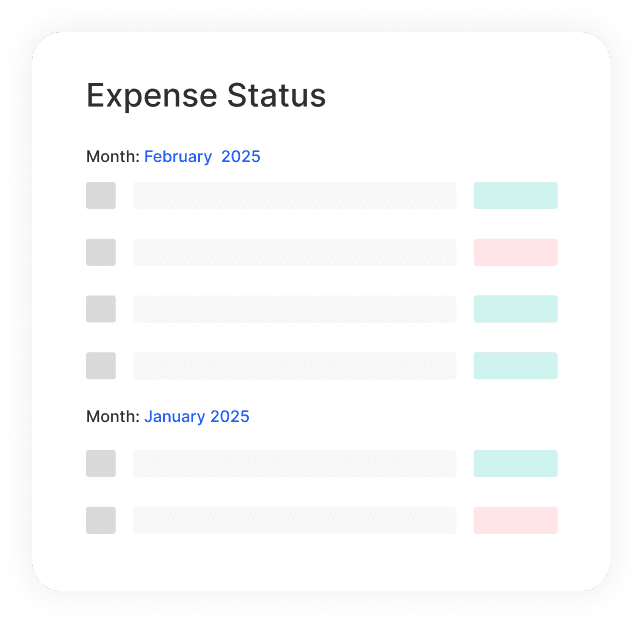Select the first expense bar under January 2025
643x624 pixels.
(x=295, y=463)
